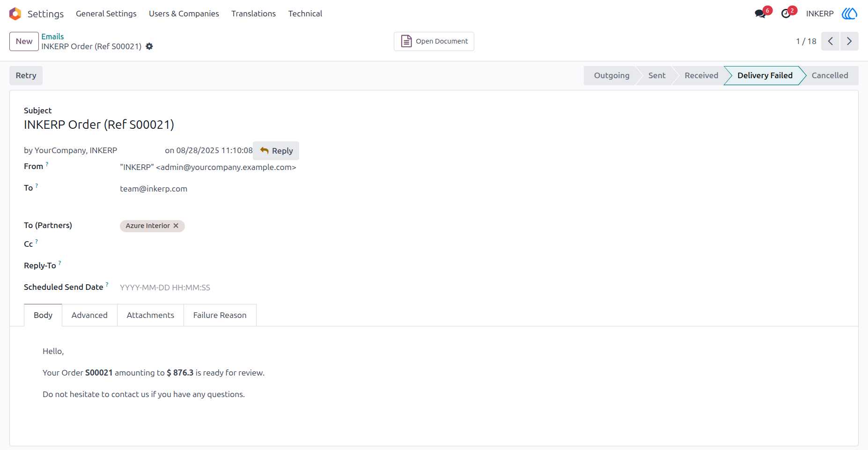The height and width of the screenshot is (450, 868).
Task: Show help tooltip for To field
Action: point(37,185)
